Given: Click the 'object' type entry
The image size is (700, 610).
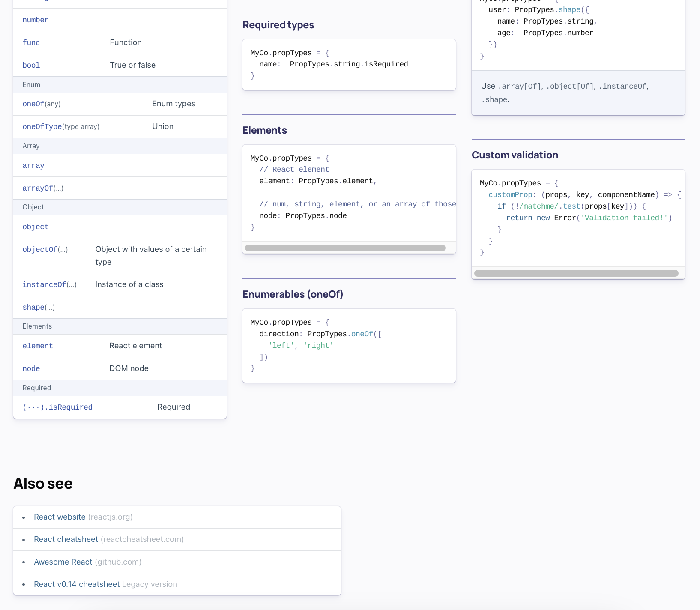Looking at the screenshot, I should pyautogui.click(x=36, y=227).
